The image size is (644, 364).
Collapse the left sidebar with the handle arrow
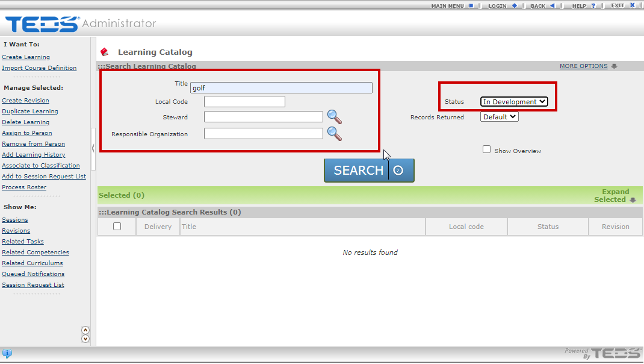(x=93, y=148)
